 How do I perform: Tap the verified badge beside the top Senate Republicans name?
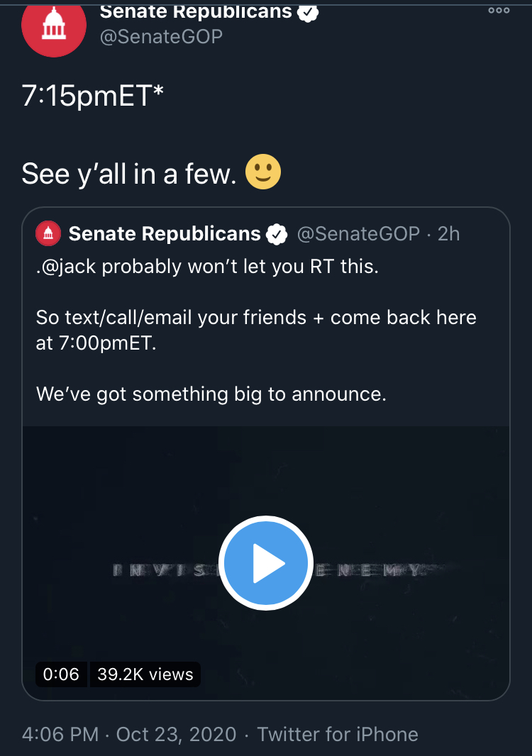[x=308, y=11]
